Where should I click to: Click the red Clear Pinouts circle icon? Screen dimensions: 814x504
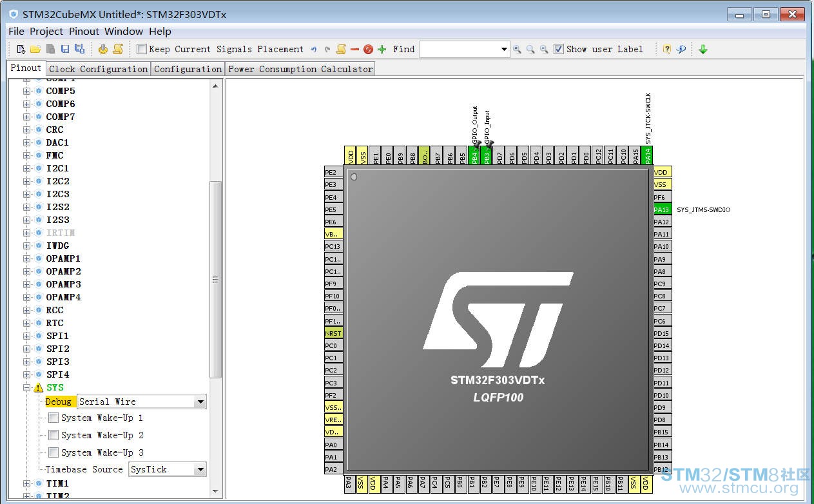point(368,49)
